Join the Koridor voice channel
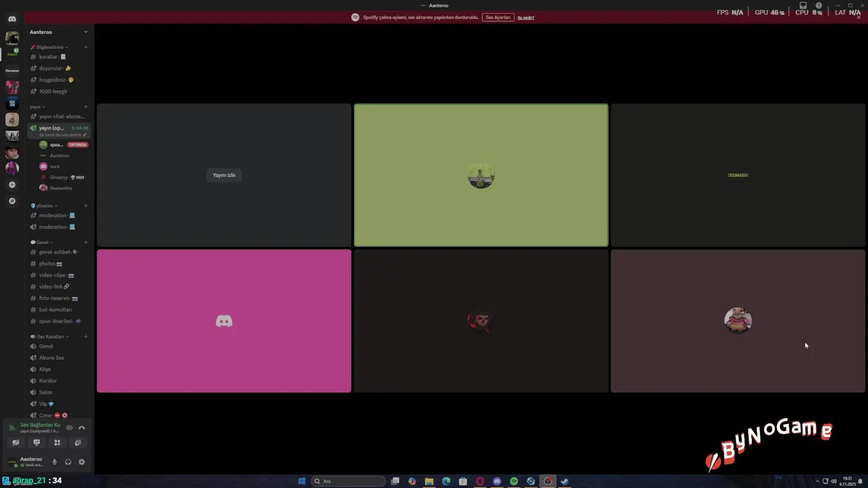 click(x=59, y=381)
